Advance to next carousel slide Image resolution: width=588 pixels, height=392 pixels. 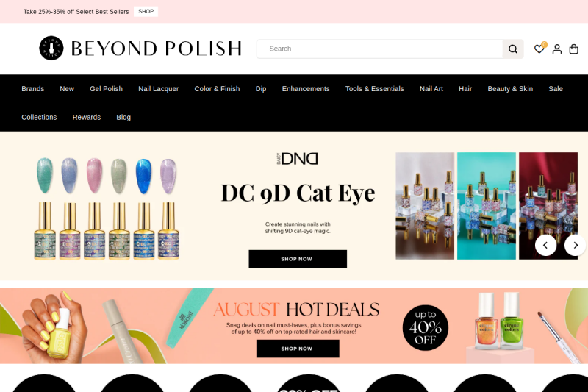[576, 246]
